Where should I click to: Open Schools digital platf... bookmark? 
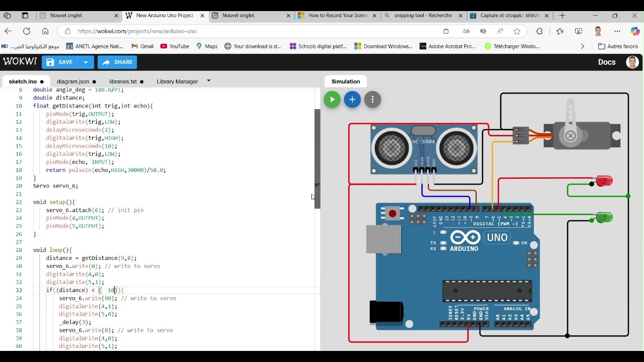(x=318, y=46)
